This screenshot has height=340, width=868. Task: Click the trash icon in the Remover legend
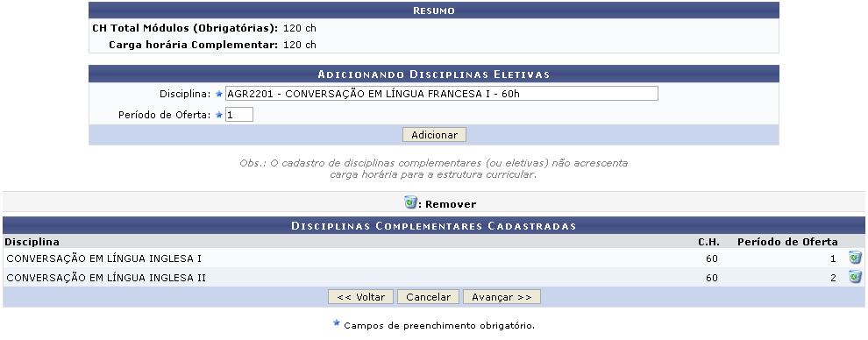pos(410,202)
